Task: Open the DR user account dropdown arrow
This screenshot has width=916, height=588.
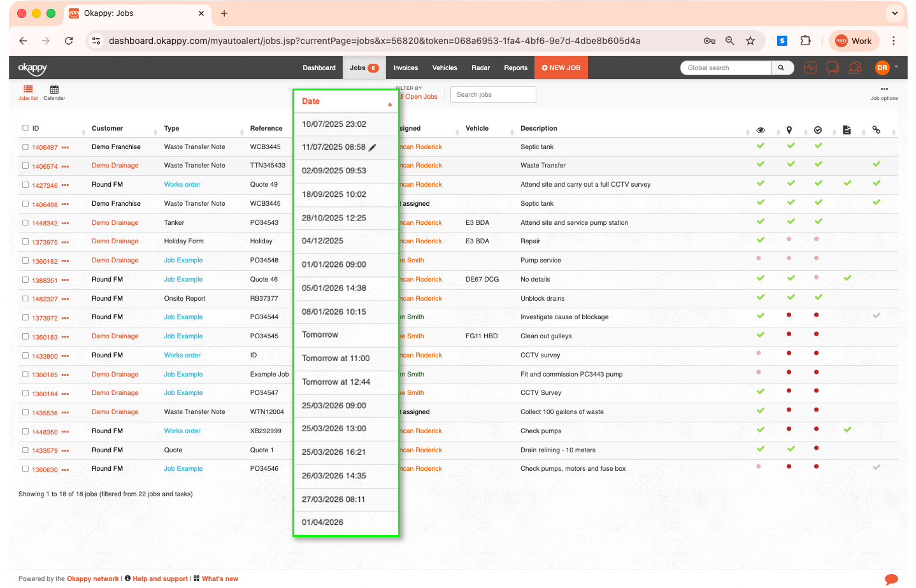Action: (x=896, y=67)
